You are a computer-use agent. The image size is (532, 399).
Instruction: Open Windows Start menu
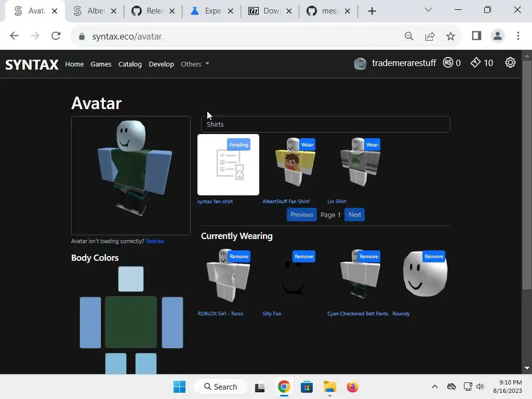pyautogui.click(x=179, y=387)
